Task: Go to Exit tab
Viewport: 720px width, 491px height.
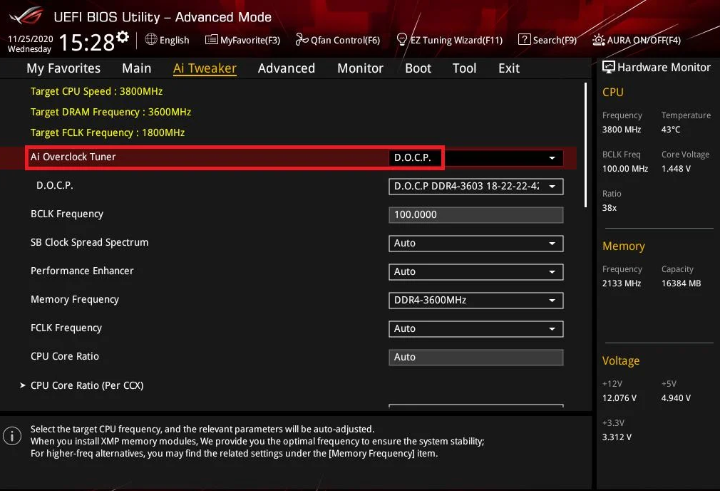Action: [509, 68]
